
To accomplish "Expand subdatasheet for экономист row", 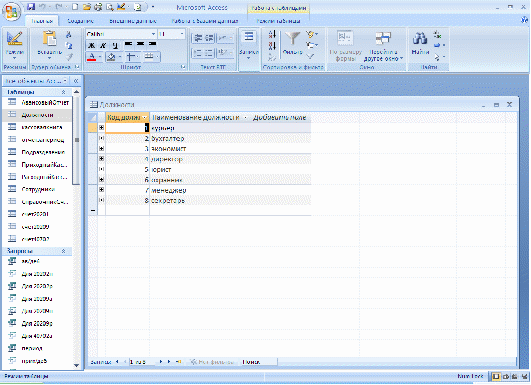I will pos(101,149).
